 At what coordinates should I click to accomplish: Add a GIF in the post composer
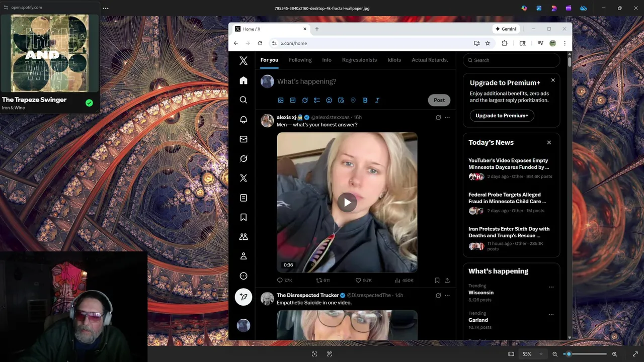[293, 100]
